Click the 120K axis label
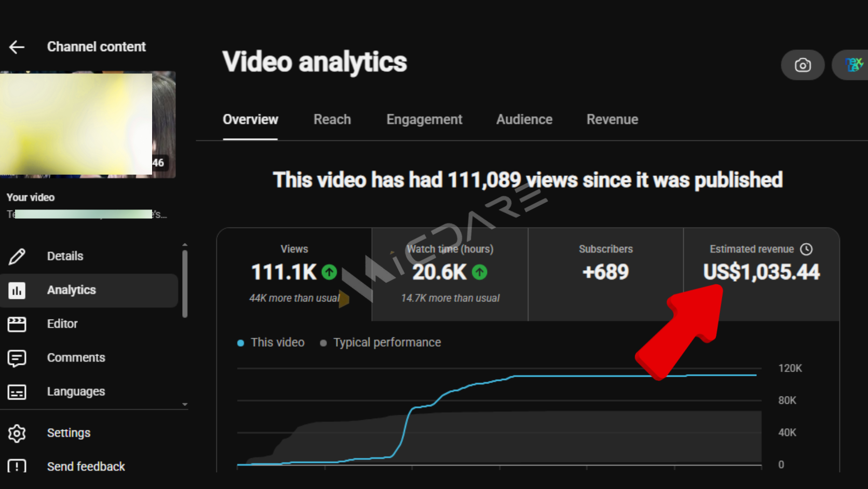The image size is (868, 489). (x=790, y=368)
